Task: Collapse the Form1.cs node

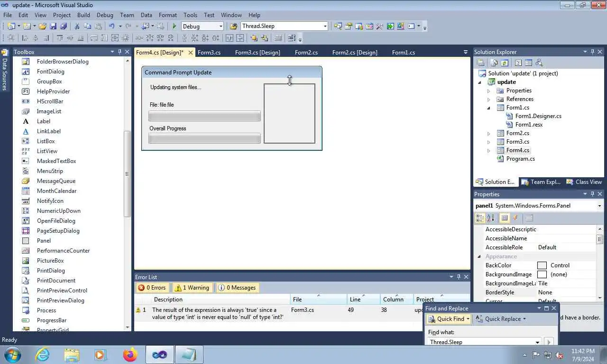Action: pos(489,108)
